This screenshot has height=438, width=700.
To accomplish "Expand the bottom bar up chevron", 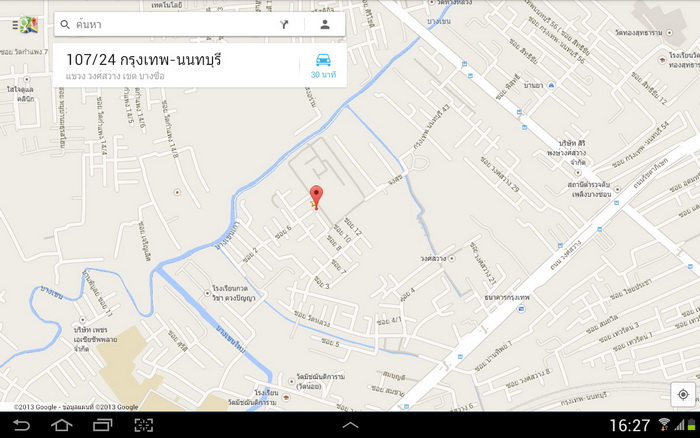I will [350, 425].
